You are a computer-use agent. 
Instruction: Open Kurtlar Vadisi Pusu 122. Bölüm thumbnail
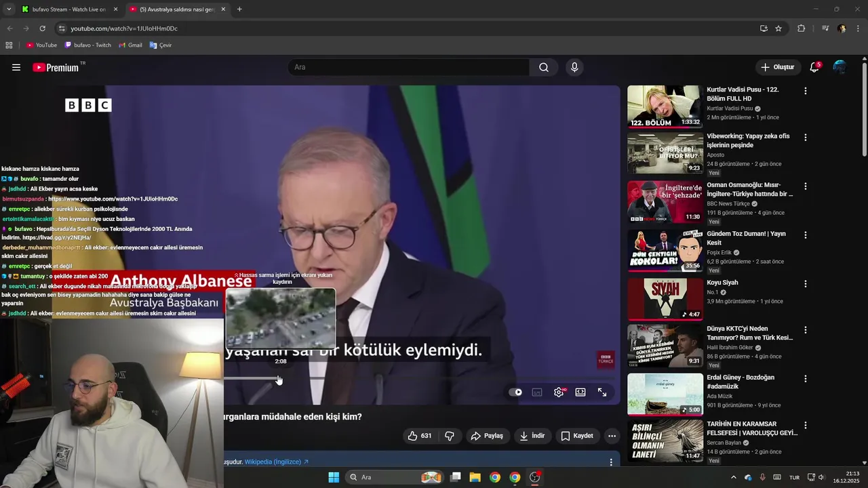[x=665, y=106]
